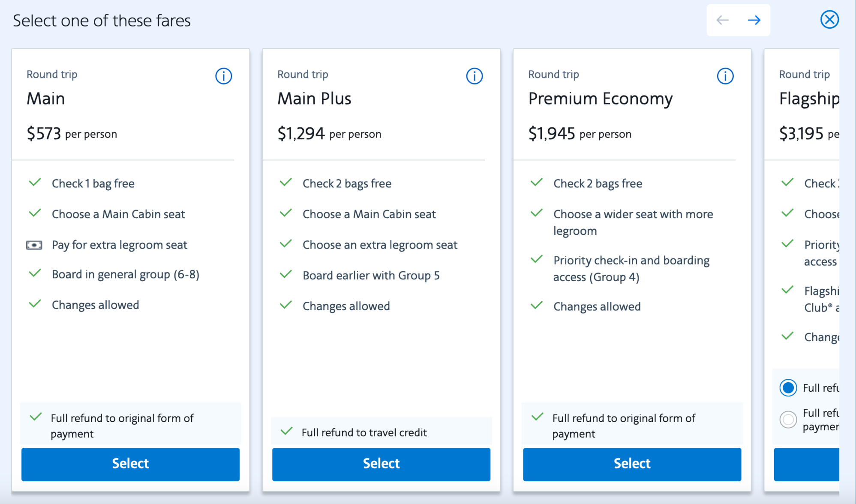Screen dimensions: 856x504
Task: View Premium Economy fare details via info icon
Action: tap(725, 76)
